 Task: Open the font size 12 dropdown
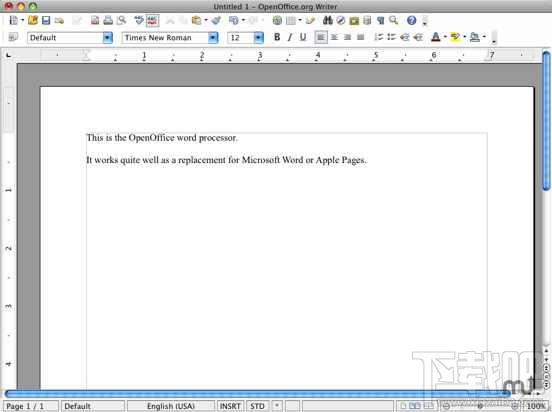[258, 38]
